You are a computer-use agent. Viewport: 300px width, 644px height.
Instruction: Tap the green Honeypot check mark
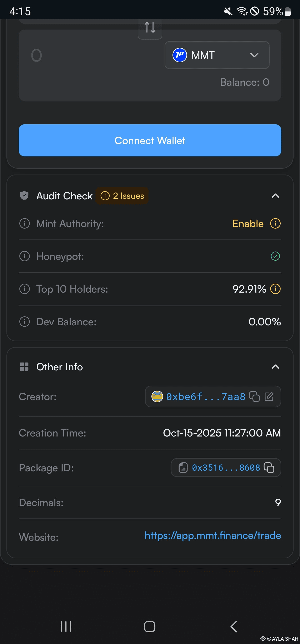coord(275,256)
